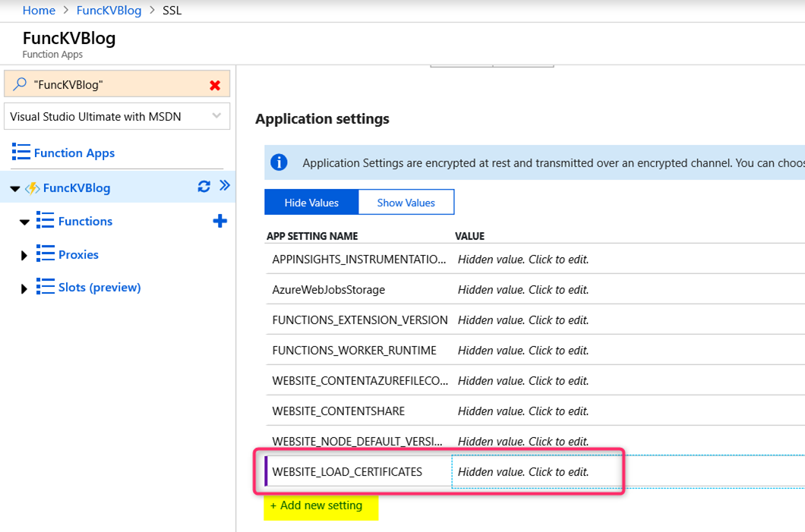Click the blue info icon in banner
805x532 pixels.
point(279,162)
